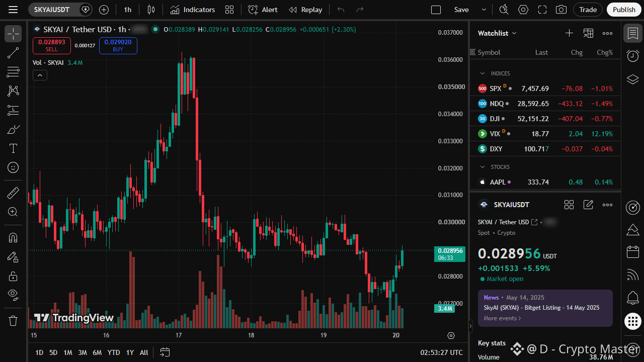Select the YTD time range
The height and width of the screenshot is (362, 644).
pyautogui.click(x=114, y=352)
